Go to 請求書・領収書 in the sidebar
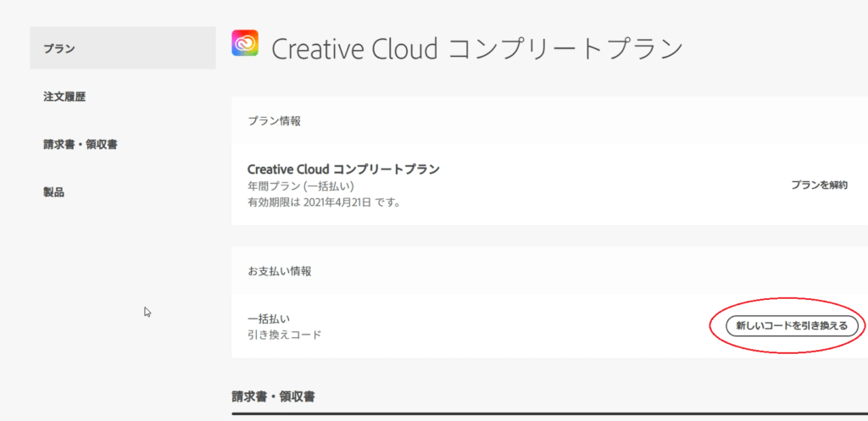This screenshot has width=868, height=421. coord(81,145)
